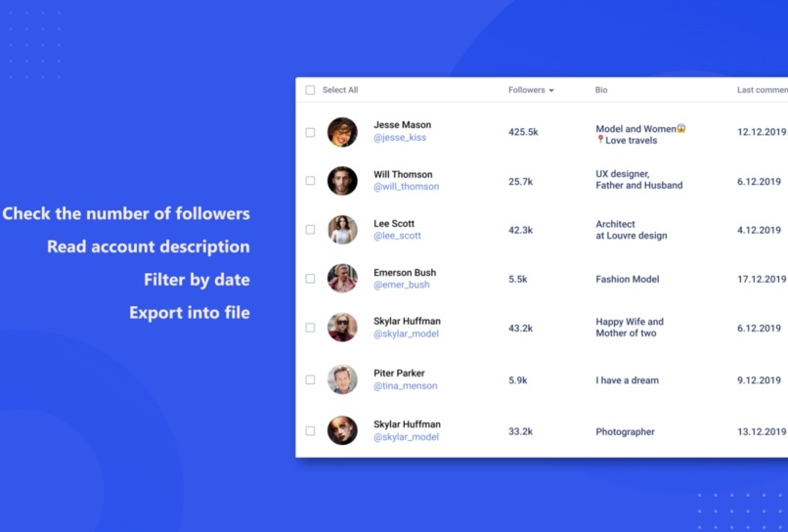Tick Emerson Bush's checkbox

pos(310,279)
